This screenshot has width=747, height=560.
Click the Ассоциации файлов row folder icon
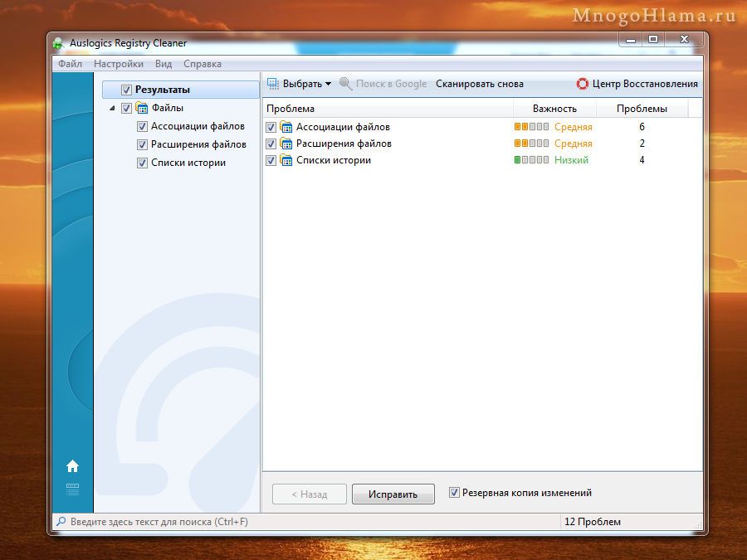pyautogui.click(x=286, y=127)
